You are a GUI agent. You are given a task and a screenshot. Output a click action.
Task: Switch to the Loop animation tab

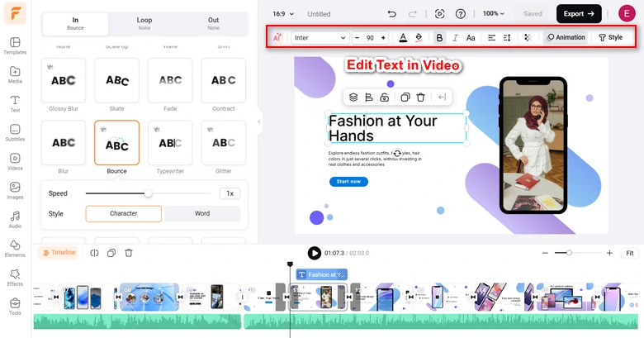144,22
